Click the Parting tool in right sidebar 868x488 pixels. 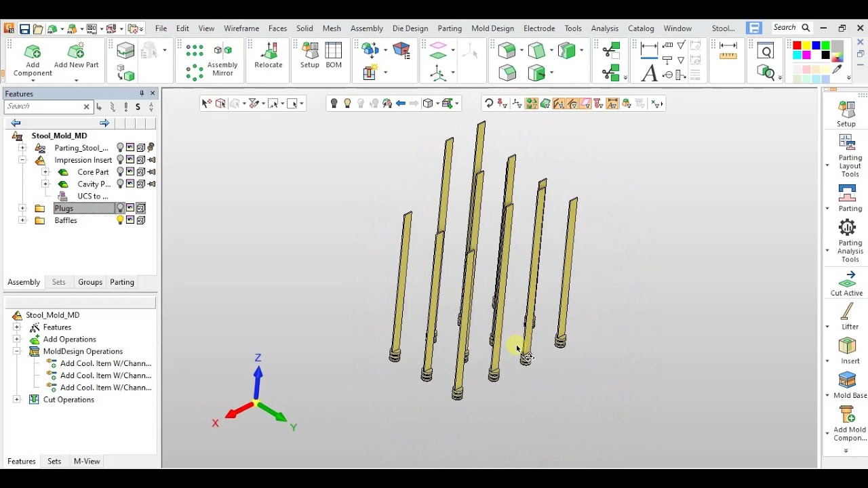pos(848,198)
